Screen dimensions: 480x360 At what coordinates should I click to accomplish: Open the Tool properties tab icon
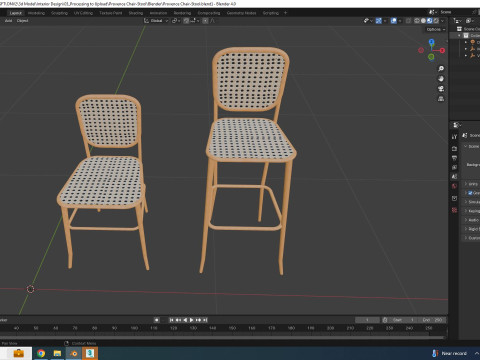pos(454,137)
